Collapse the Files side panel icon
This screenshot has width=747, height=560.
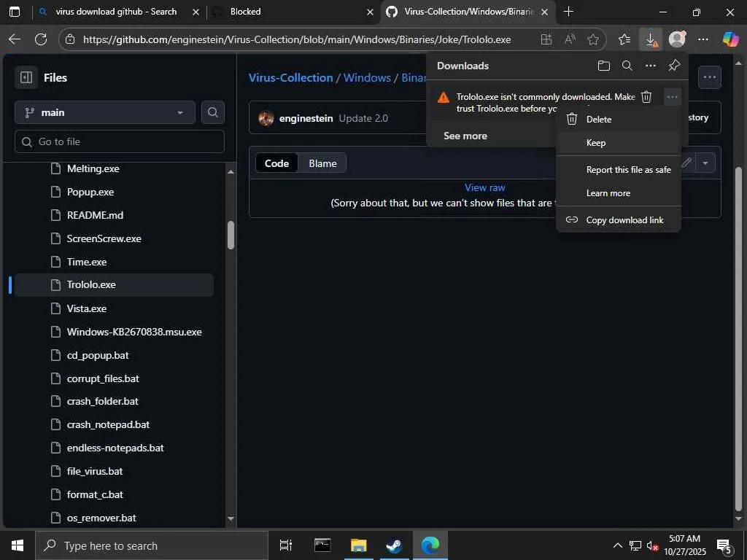pos(26,77)
